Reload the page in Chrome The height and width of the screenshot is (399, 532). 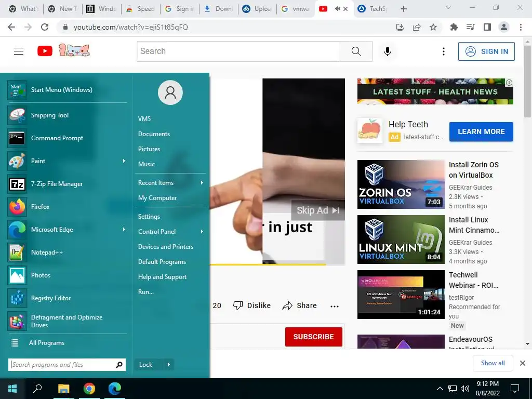click(45, 27)
